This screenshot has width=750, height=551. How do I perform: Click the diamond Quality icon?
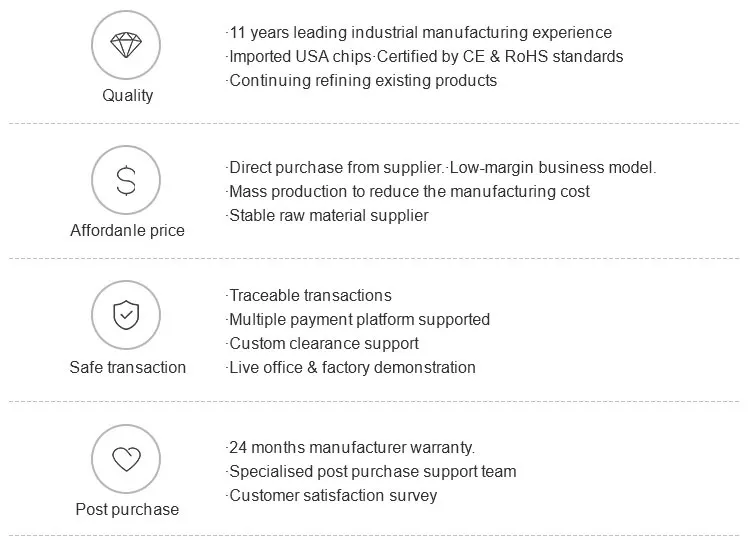tap(126, 45)
